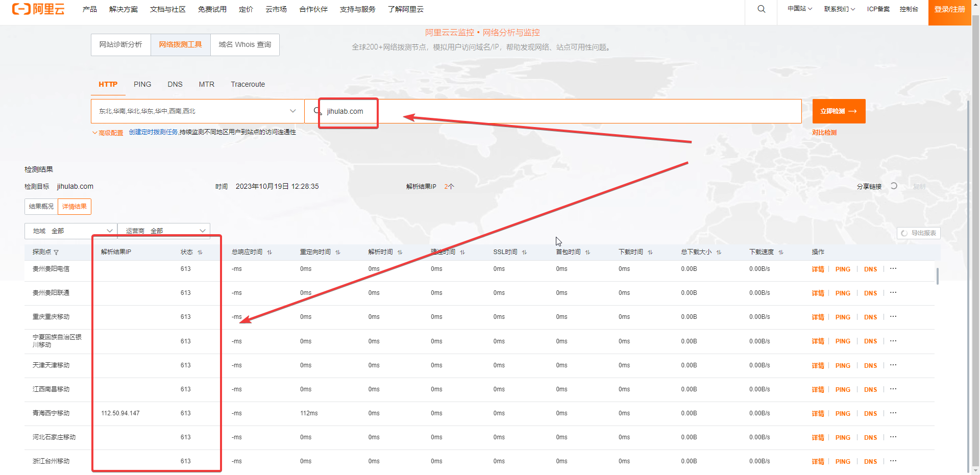The image size is (980, 475).
Task: Sort by 总响应时间 column icon
Action: pos(269,253)
